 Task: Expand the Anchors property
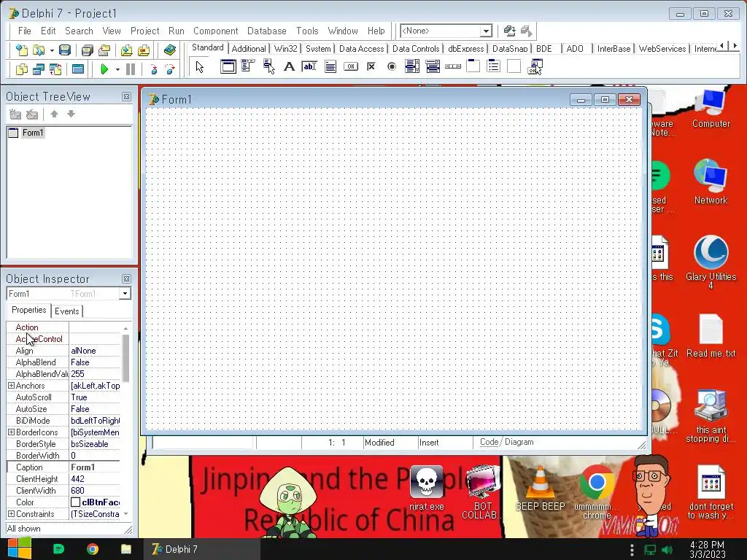(11, 385)
